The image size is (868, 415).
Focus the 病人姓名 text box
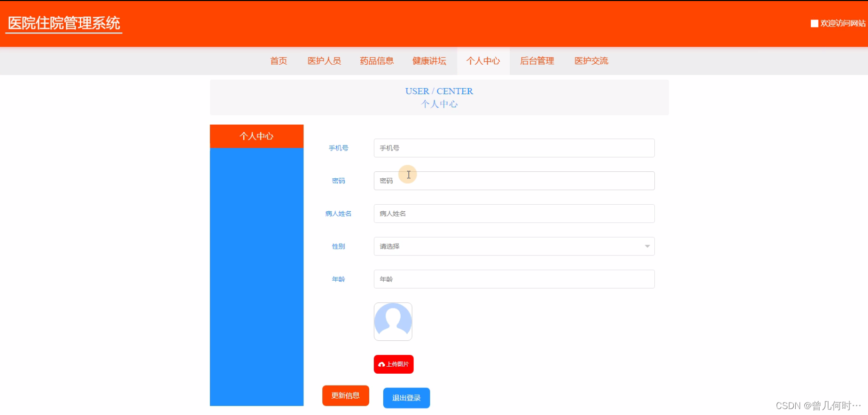pyautogui.click(x=514, y=214)
